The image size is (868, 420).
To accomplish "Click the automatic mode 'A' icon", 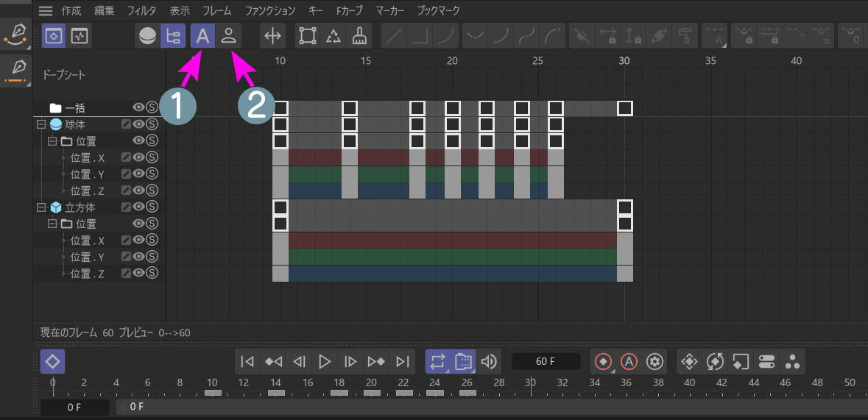I will point(202,35).
